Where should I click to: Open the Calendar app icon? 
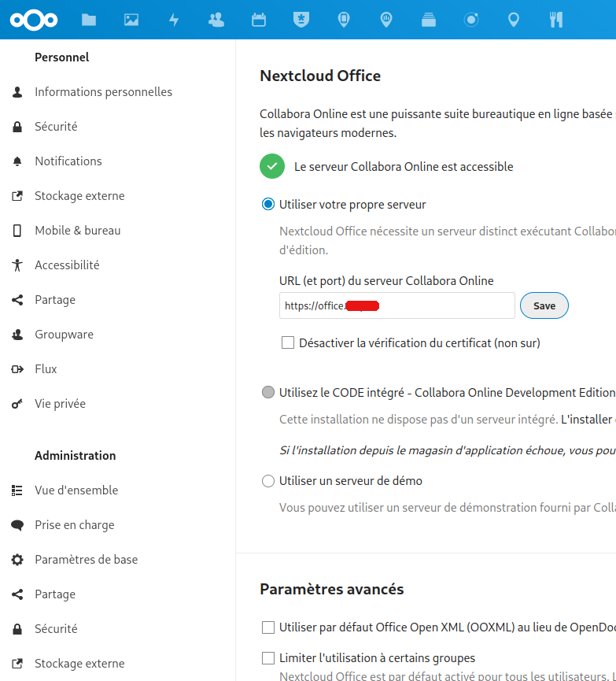(x=259, y=20)
